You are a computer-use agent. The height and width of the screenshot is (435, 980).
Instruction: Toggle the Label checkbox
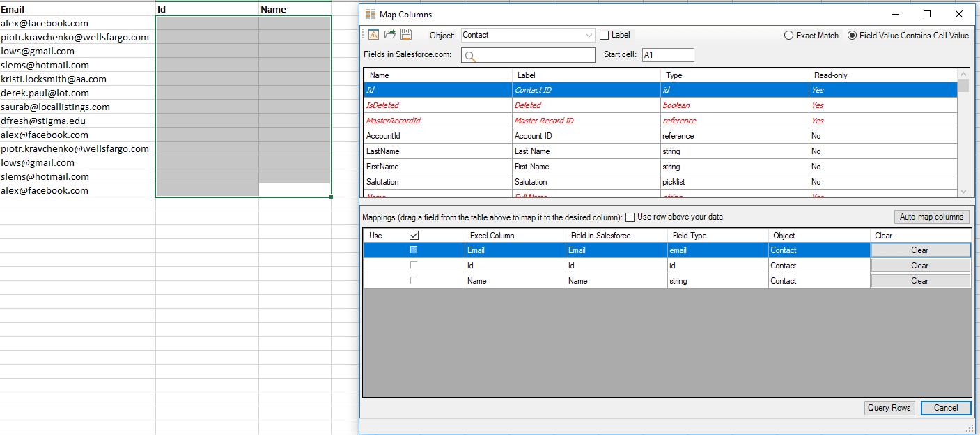(x=605, y=35)
